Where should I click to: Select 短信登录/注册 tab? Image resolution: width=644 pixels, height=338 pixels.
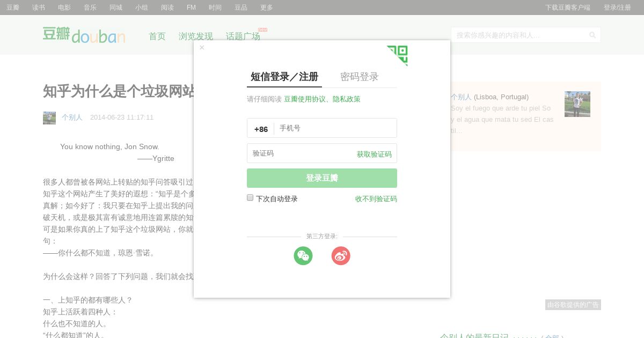click(284, 77)
